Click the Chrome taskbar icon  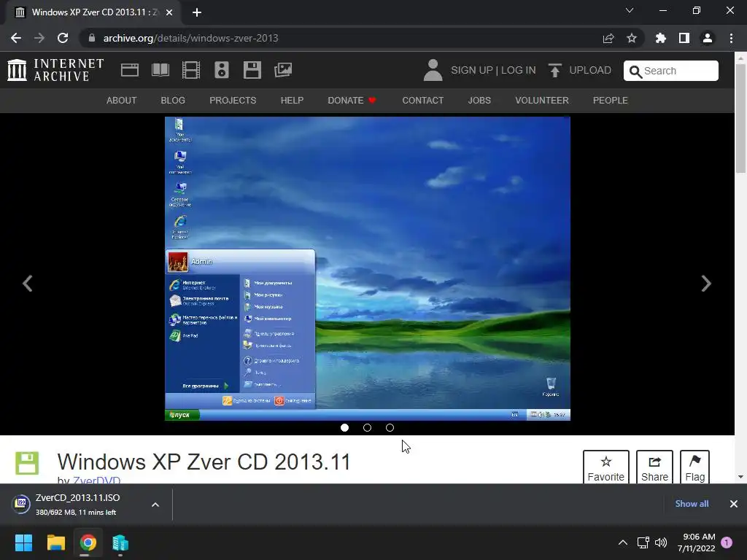click(x=88, y=542)
